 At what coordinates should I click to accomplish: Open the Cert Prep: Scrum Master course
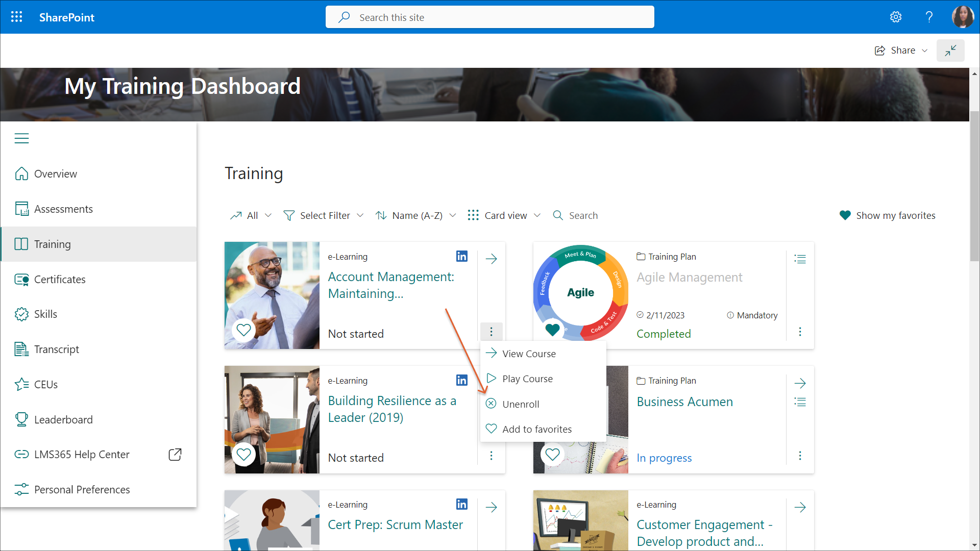click(395, 524)
